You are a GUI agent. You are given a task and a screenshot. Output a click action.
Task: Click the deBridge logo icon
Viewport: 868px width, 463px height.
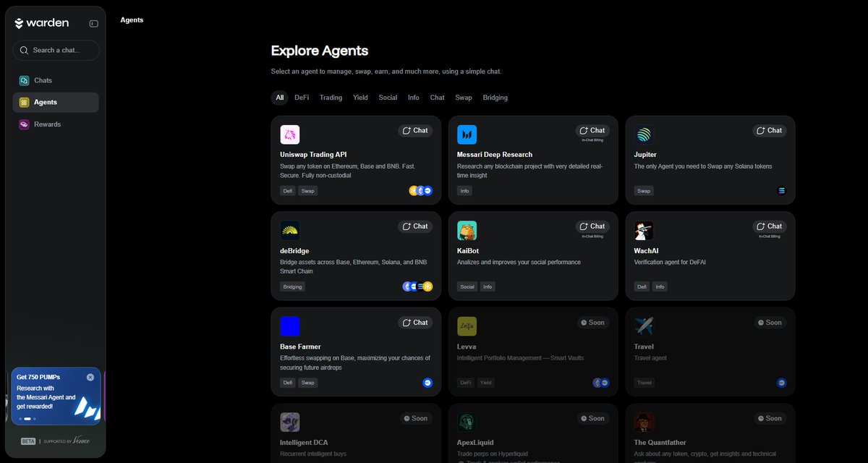point(290,231)
